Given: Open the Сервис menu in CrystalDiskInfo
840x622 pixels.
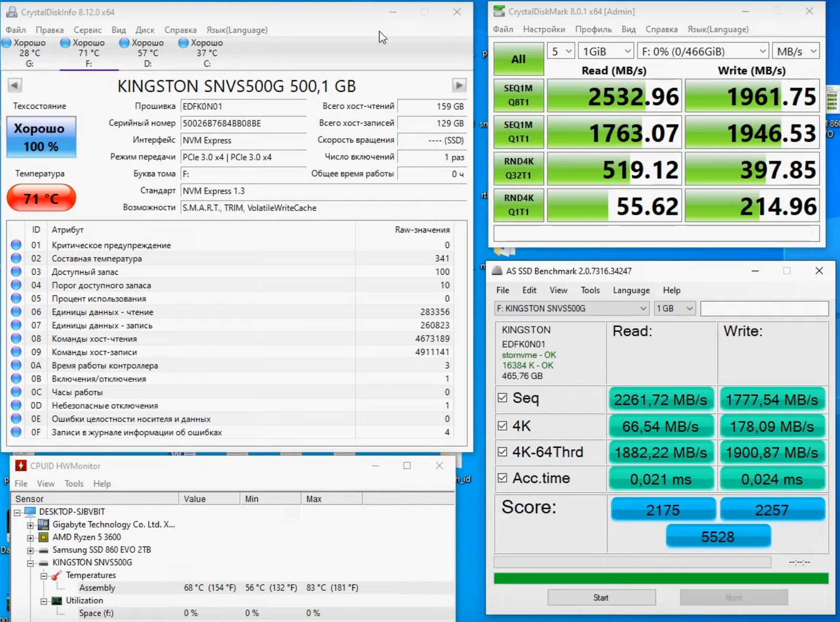Looking at the screenshot, I should 88,30.
